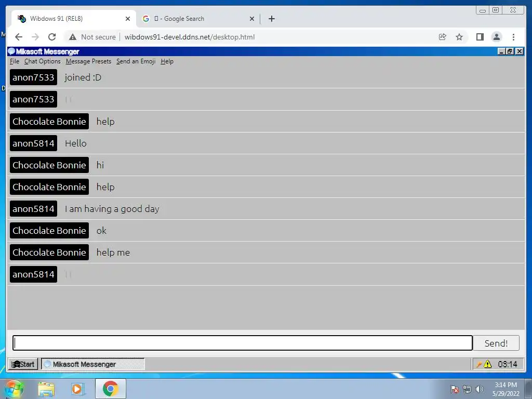Open the File menu in Messenger
This screenshot has width=532, height=399.
[15, 61]
